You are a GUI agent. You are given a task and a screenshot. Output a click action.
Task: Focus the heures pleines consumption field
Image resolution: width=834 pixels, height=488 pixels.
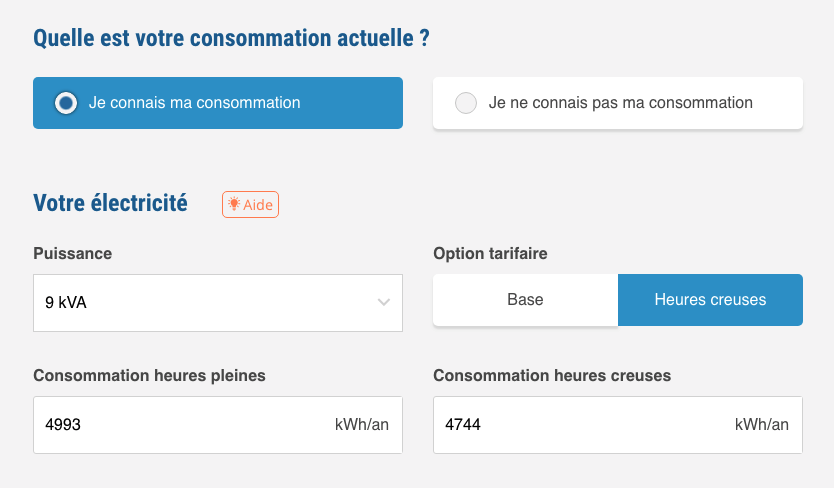(x=218, y=425)
